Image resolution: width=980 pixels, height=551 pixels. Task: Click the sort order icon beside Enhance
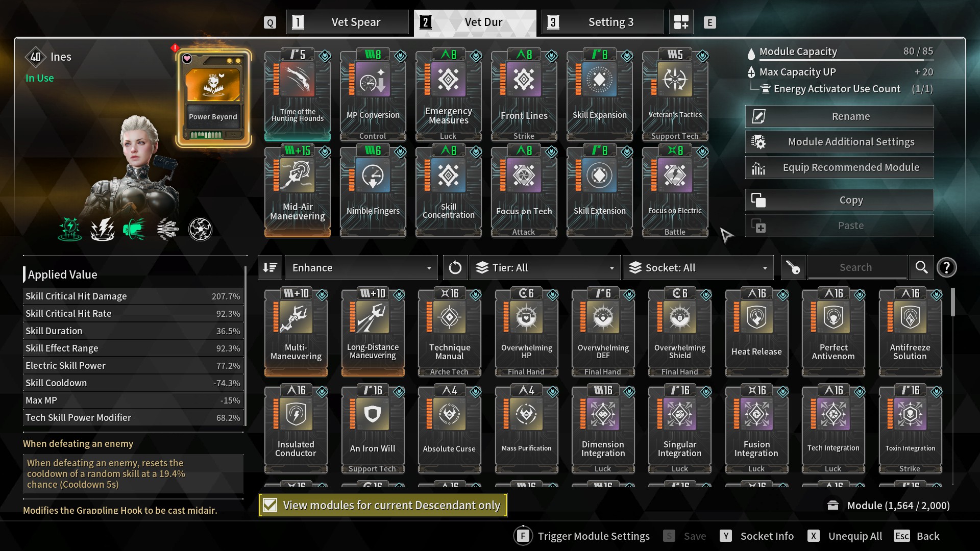[x=270, y=267]
